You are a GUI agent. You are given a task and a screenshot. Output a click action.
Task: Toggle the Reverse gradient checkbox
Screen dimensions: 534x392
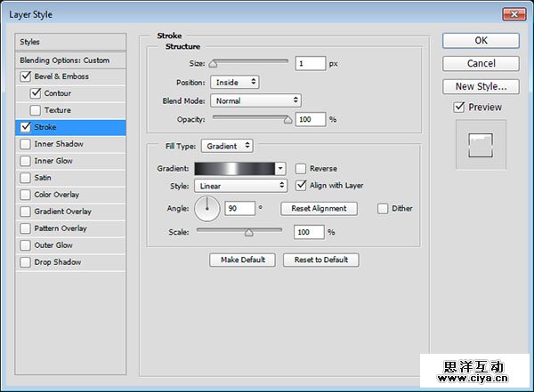click(x=302, y=168)
